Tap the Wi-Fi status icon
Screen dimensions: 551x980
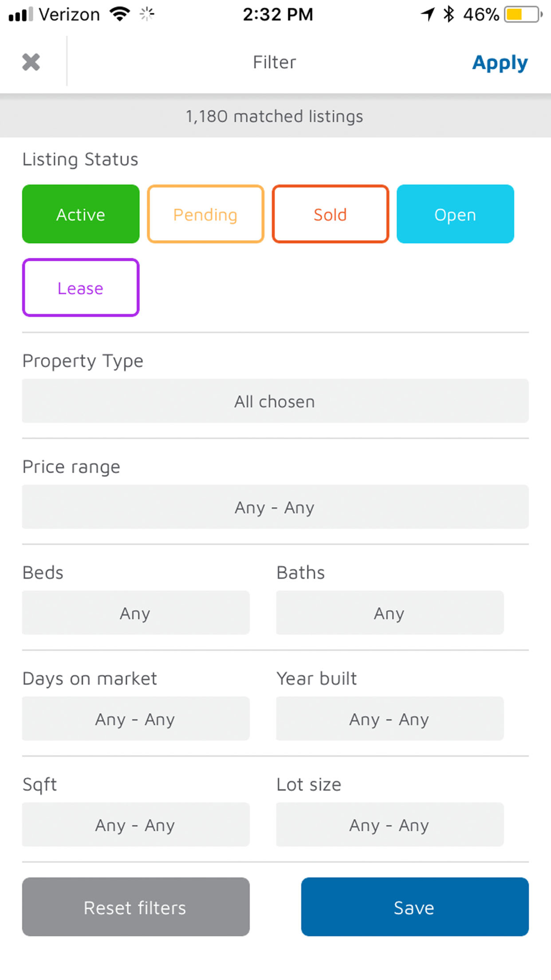(x=120, y=14)
